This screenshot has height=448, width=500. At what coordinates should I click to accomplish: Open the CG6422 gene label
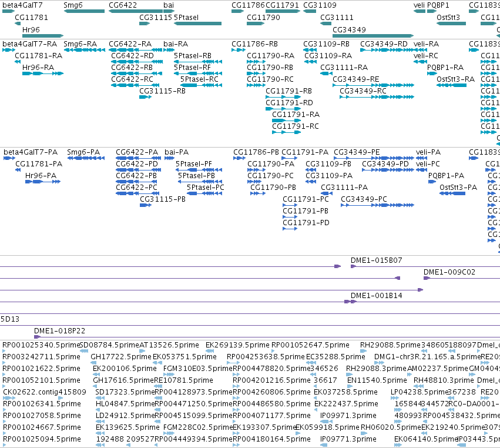tap(123, 5)
